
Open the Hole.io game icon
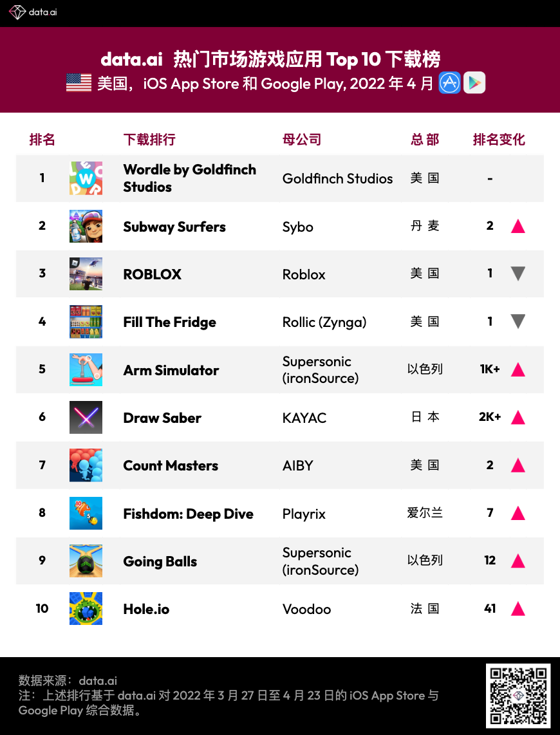86,609
